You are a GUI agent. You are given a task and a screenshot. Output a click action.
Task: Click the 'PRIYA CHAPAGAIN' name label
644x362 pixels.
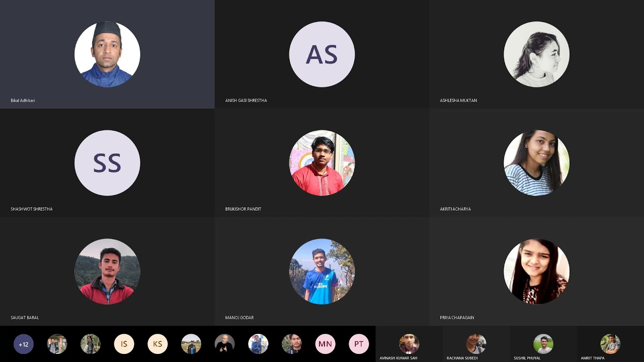[457, 318]
